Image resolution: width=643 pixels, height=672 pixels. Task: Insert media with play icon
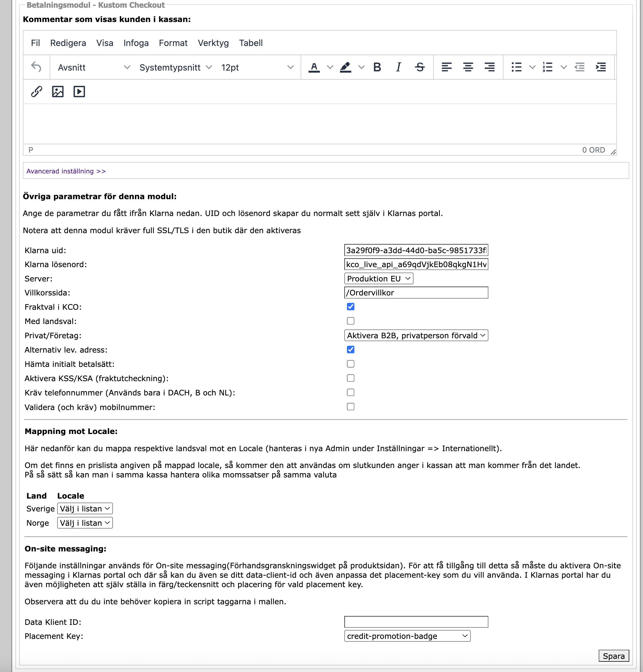[x=79, y=92]
